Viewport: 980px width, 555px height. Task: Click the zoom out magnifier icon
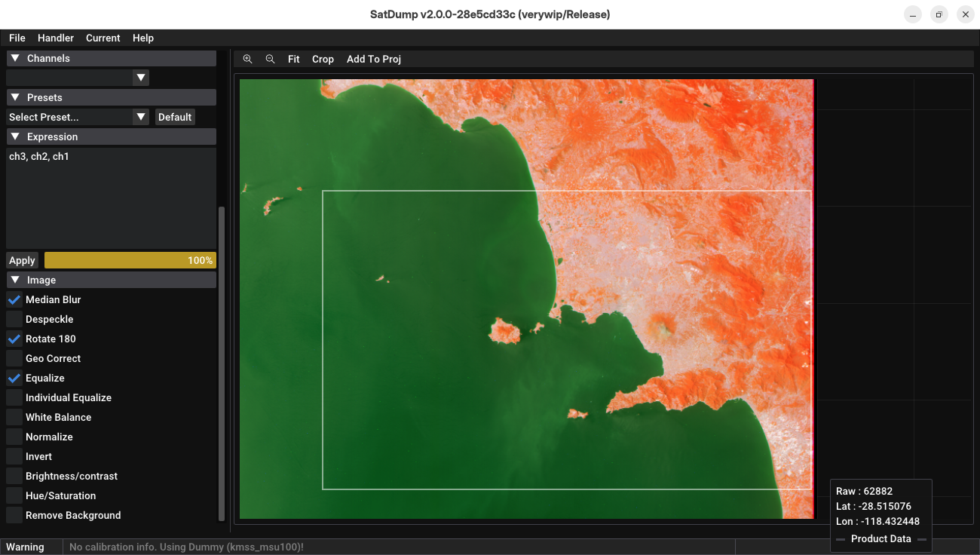click(x=270, y=59)
